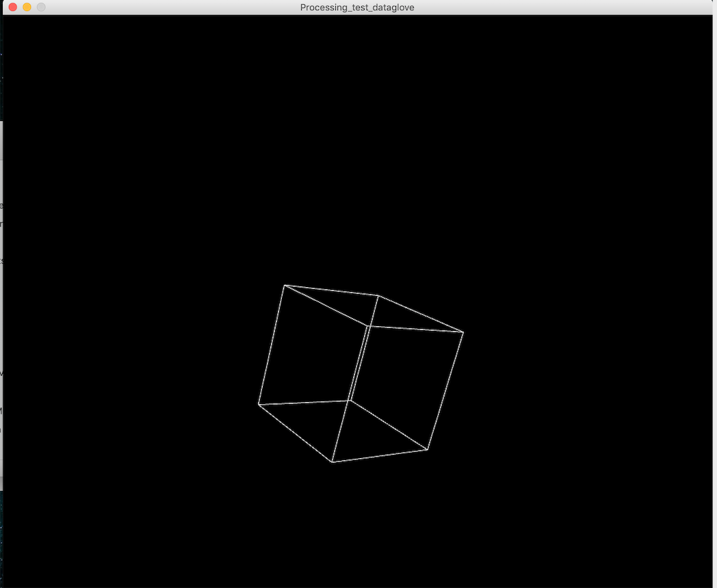Click the top edge connecting the cube's two highest vertices
Viewport: 717px width, 588px height.
(x=332, y=291)
